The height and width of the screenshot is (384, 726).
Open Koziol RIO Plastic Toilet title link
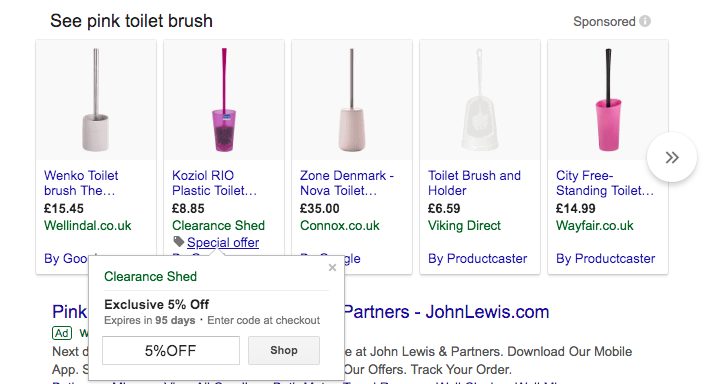pos(214,183)
